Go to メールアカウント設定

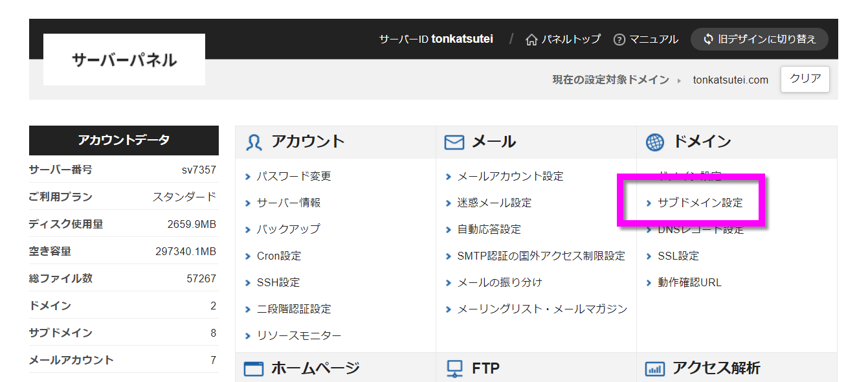click(x=510, y=176)
